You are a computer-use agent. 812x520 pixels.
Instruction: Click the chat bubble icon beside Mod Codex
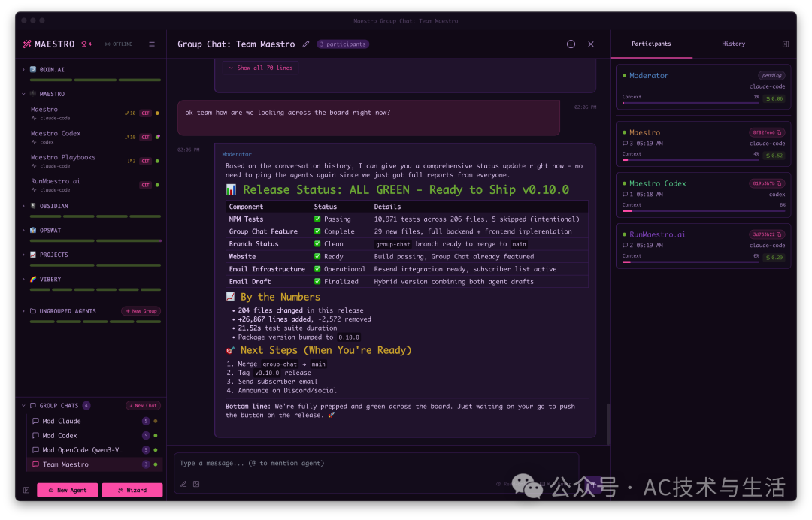click(36, 436)
